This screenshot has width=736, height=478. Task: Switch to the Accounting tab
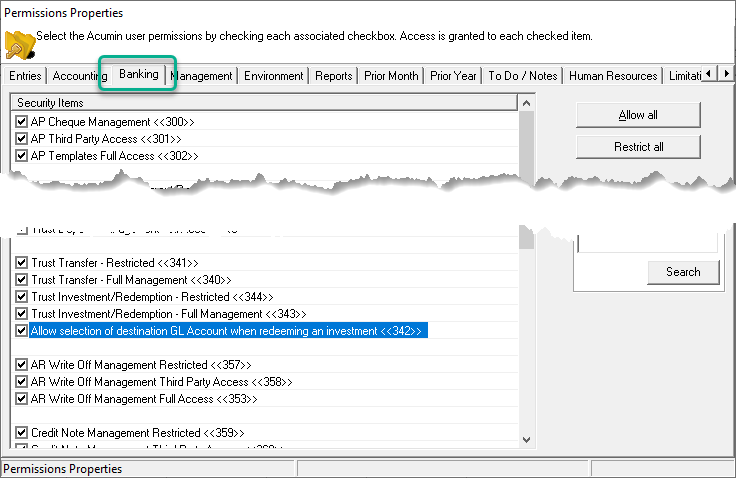tap(80, 76)
